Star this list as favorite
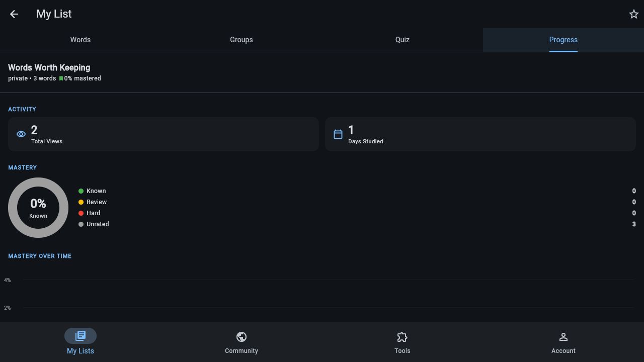The image size is (644, 362). pos(634,14)
